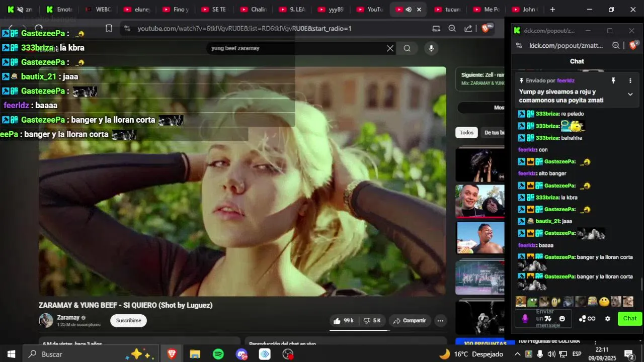Switch to the 'Fino y' tab
This screenshot has width=644, height=362.
click(x=175, y=10)
